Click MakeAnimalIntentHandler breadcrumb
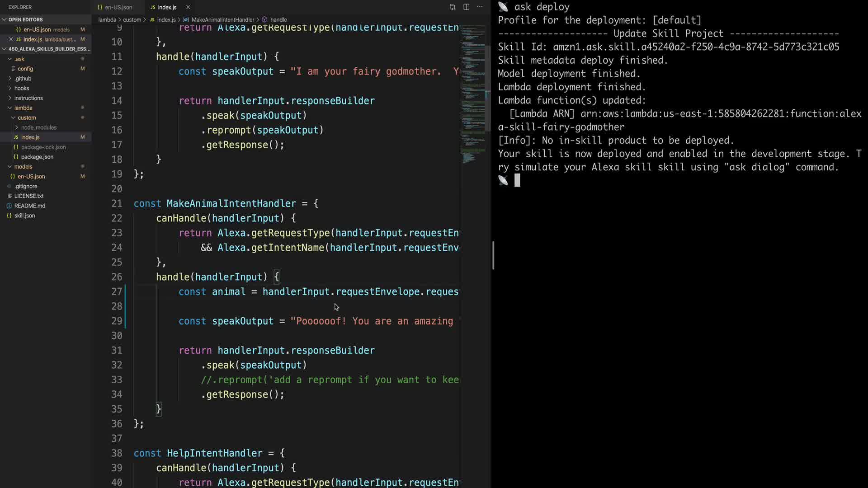This screenshot has height=488, width=868. (x=222, y=20)
